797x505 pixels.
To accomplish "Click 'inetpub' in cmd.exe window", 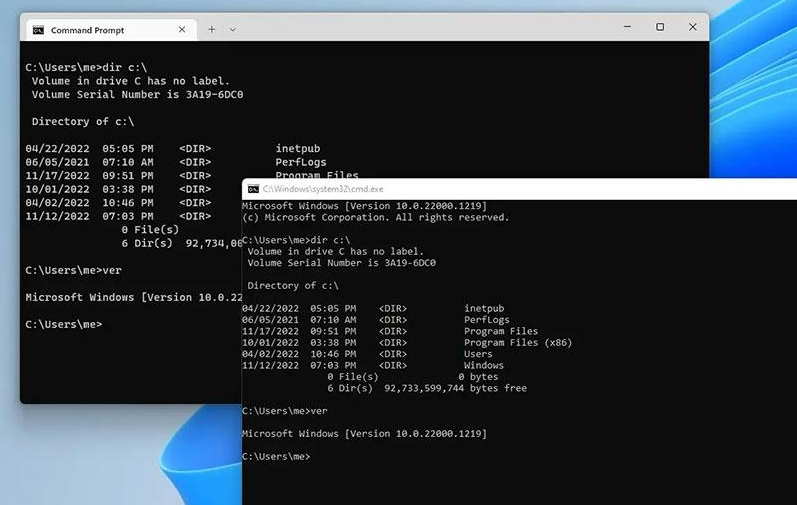I will [x=484, y=308].
